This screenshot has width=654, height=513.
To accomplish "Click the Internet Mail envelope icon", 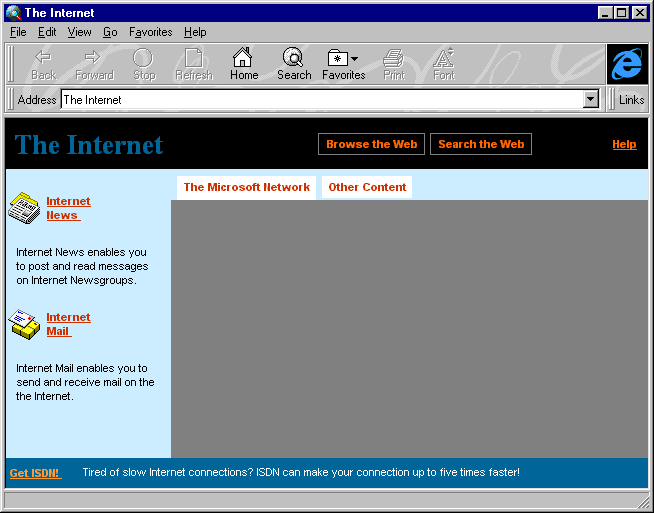I will pos(24,324).
